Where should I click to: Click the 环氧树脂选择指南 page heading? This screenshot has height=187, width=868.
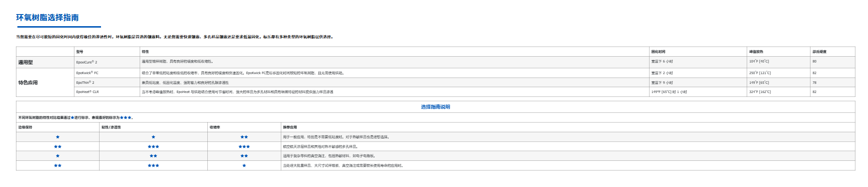pyautogui.click(x=47, y=17)
